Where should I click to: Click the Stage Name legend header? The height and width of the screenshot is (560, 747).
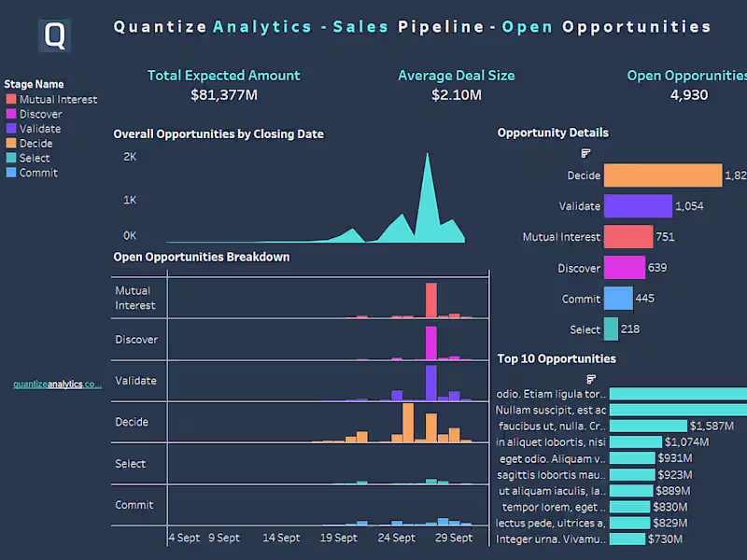click(x=34, y=84)
